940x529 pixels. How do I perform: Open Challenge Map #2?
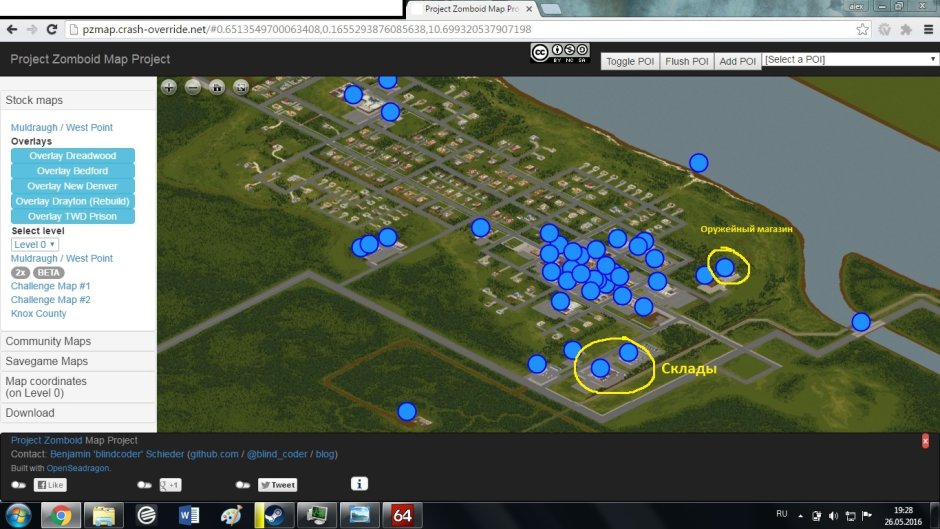[x=50, y=299]
